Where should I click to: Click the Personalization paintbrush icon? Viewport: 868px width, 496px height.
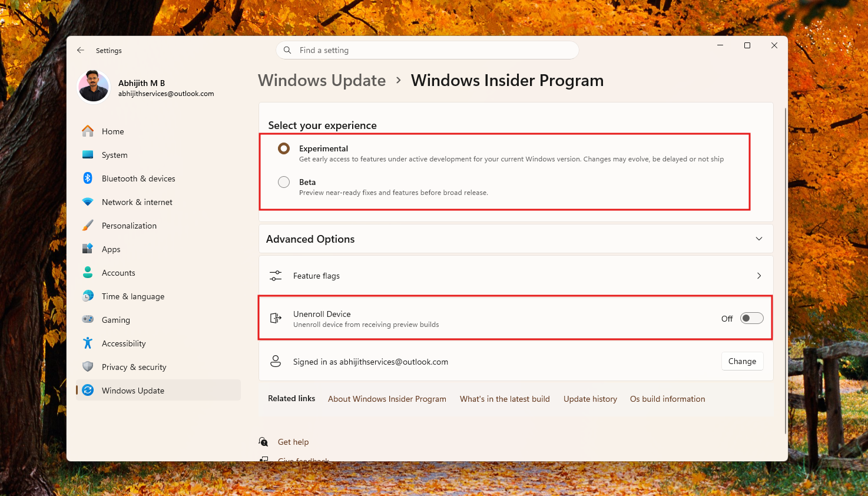tap(88, 225)
